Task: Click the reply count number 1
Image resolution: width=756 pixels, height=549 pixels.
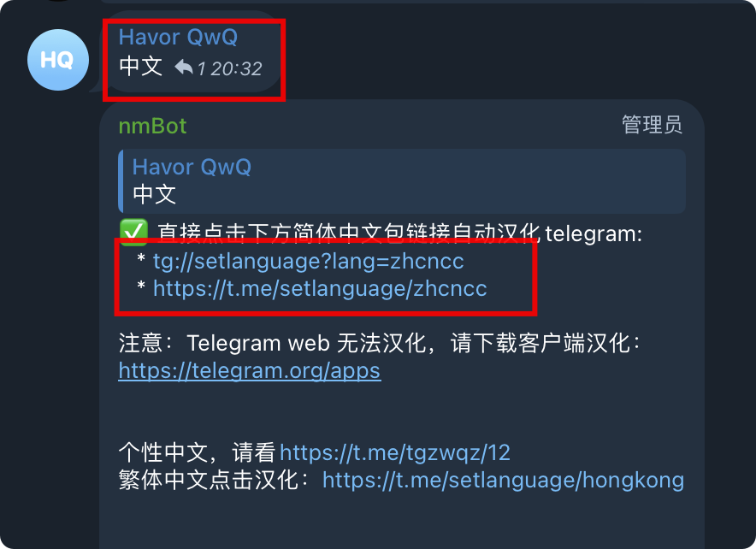Action: pyautogui.click(x=201, y=69)
